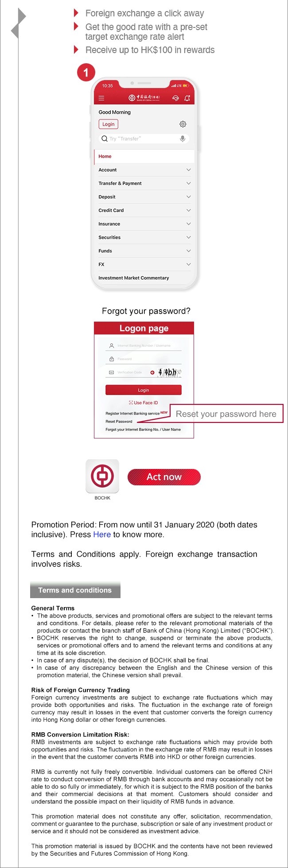Follow the blue Here link

click(102, 534)
